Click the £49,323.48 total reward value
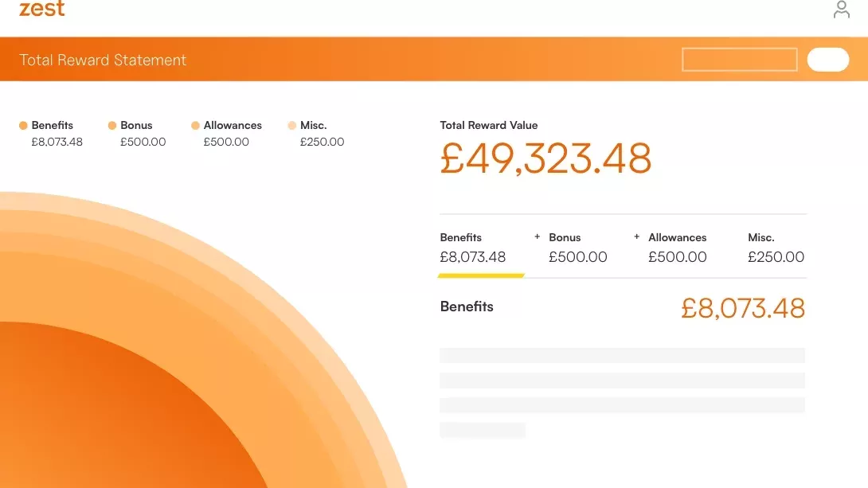Image resolution: width=868 pixels, height=488 pixels. point(545,158)
